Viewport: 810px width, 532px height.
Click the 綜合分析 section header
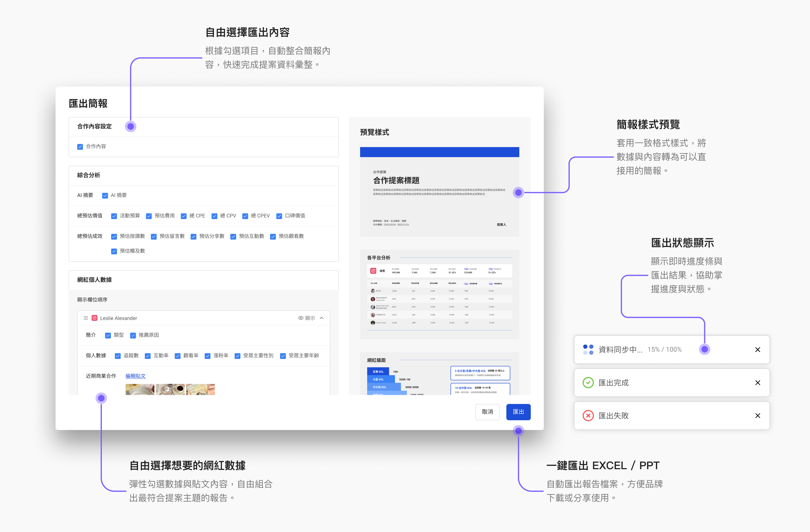pyautogui.click(x=204, y=175)
